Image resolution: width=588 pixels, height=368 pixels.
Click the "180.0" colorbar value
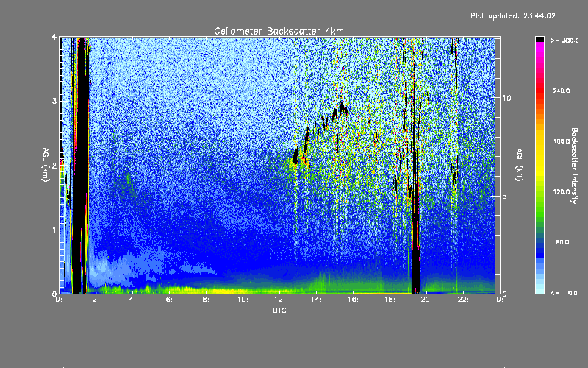click(x=562, y=141)
